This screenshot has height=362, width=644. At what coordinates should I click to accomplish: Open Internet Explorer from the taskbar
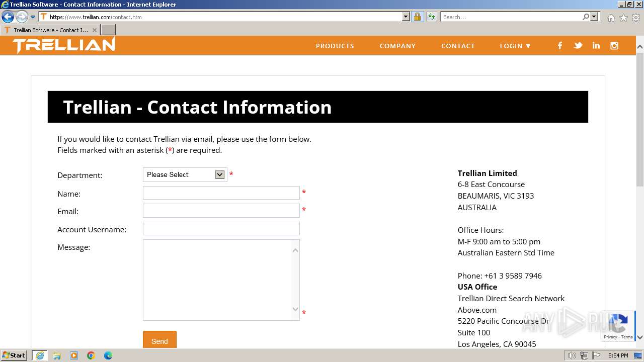click(40, 355)
